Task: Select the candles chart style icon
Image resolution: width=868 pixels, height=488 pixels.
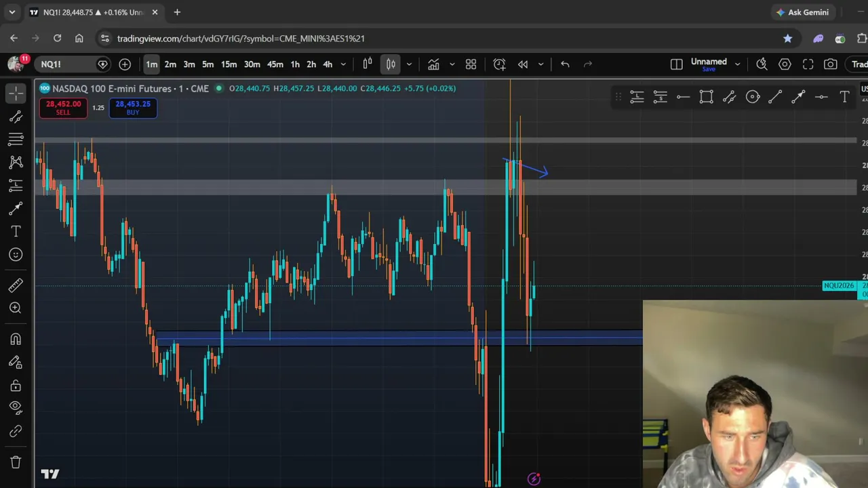Action: 391,64
